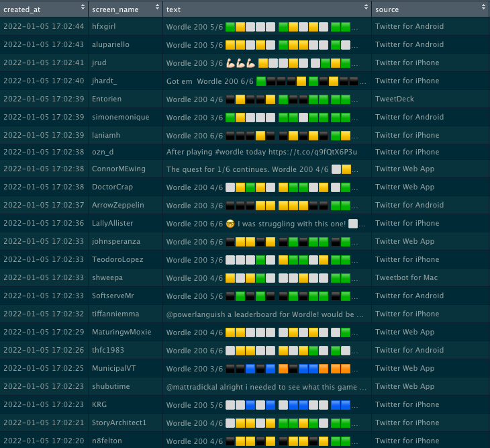Sort by the source column arrows

483,7
